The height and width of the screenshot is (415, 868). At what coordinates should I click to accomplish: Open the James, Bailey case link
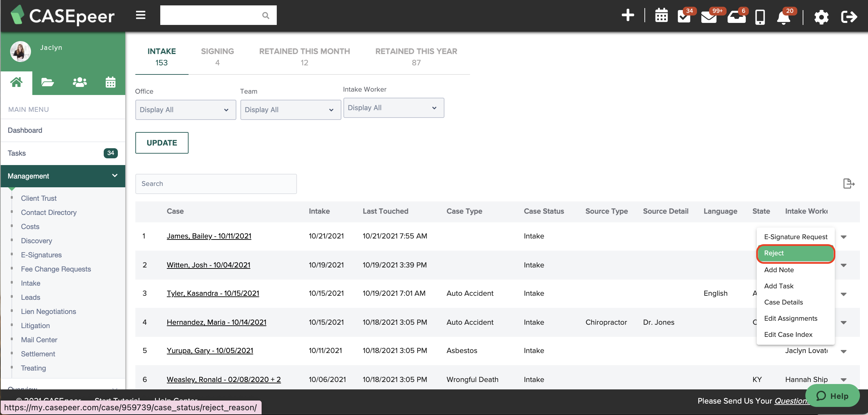209,236
